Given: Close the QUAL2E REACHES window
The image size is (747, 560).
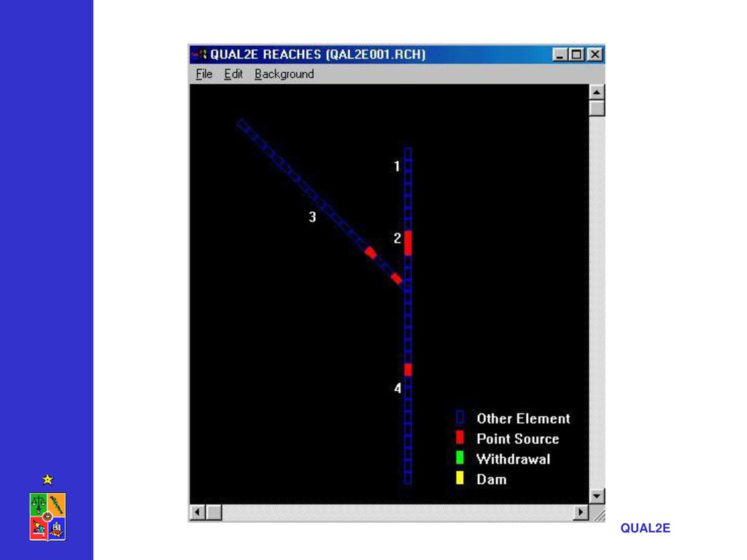Looking at the screenshot, I should [x=595, y=55].
